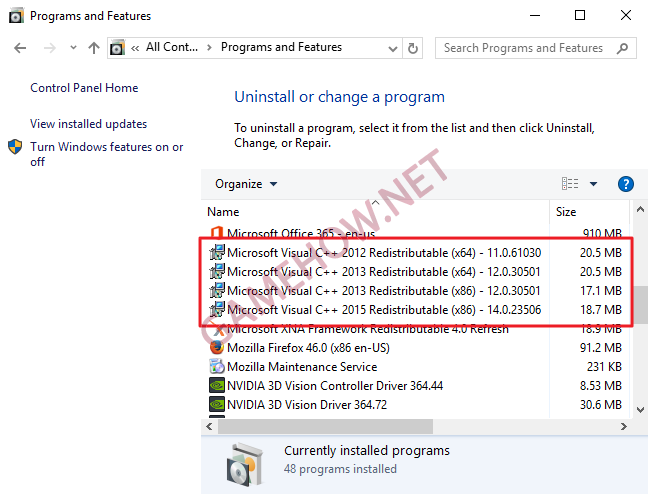650x495 pixels.
Task: Click the 91.2 MB size for Firefox
Action: (601, 348)
